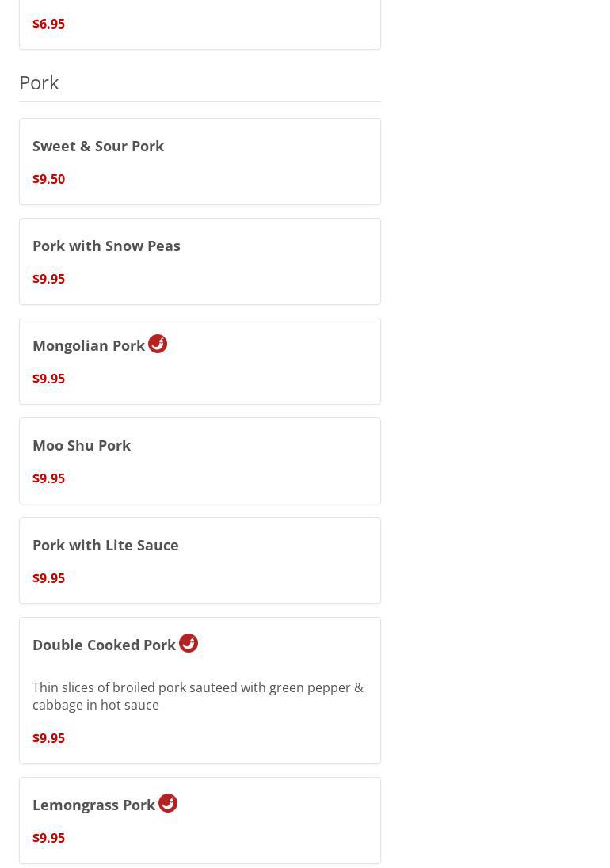Click the spicy icon beside Double Cooked Pork
Viewport: 610px width, 868px height.
189,643
